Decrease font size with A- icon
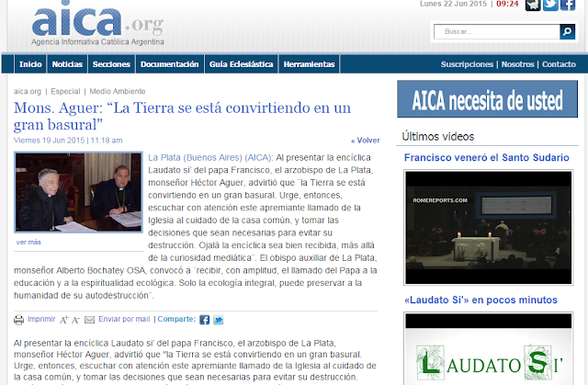 pos(75,320)
